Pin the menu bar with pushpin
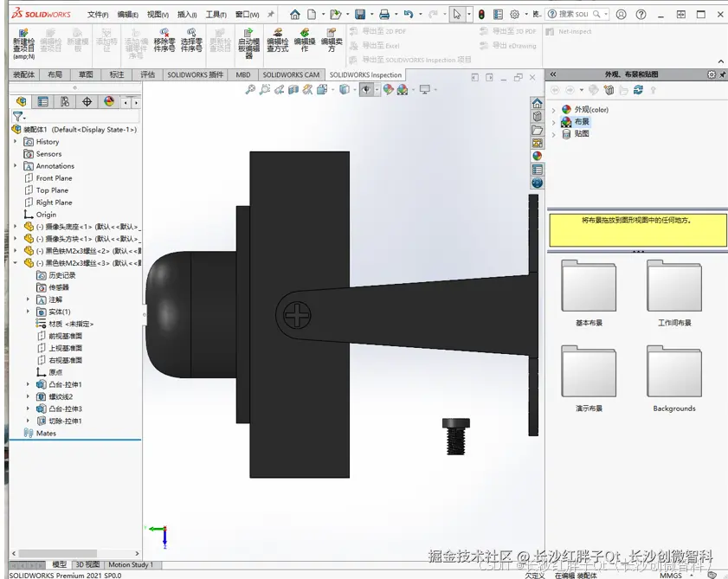The height and width of the screenshot is (579, 728). [271, 15]
